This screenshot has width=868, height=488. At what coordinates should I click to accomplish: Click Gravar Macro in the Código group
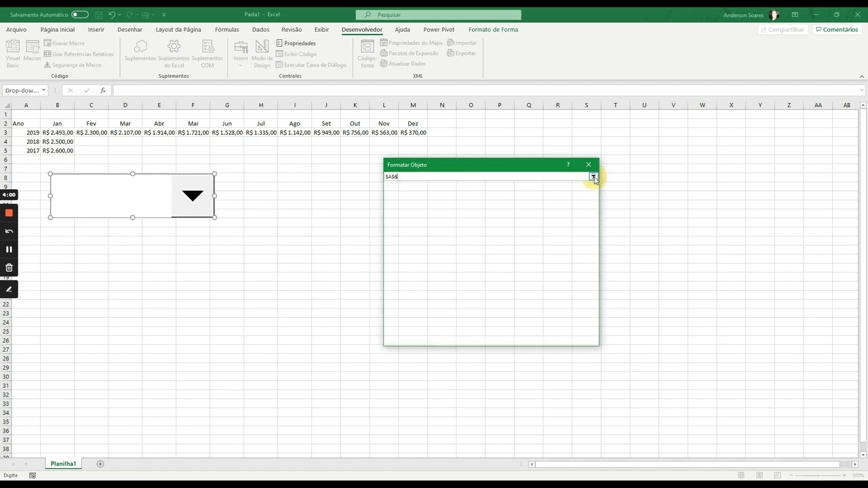coord(64,43)
